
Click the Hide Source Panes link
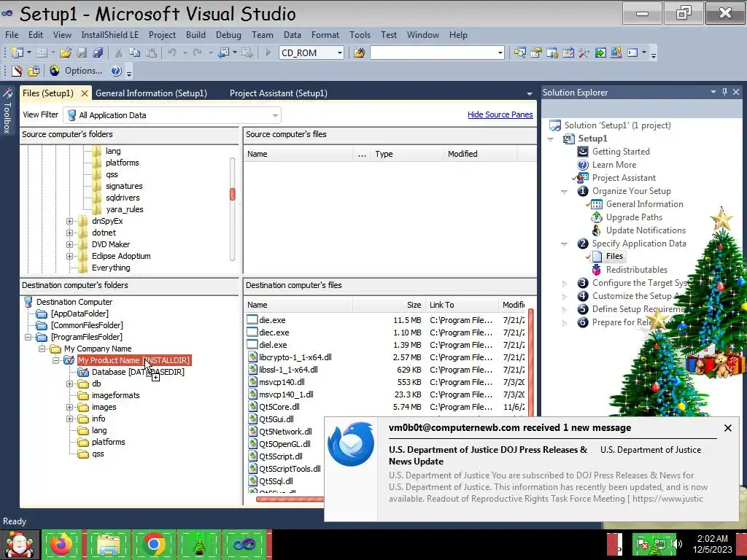click(x=500, y=114)
